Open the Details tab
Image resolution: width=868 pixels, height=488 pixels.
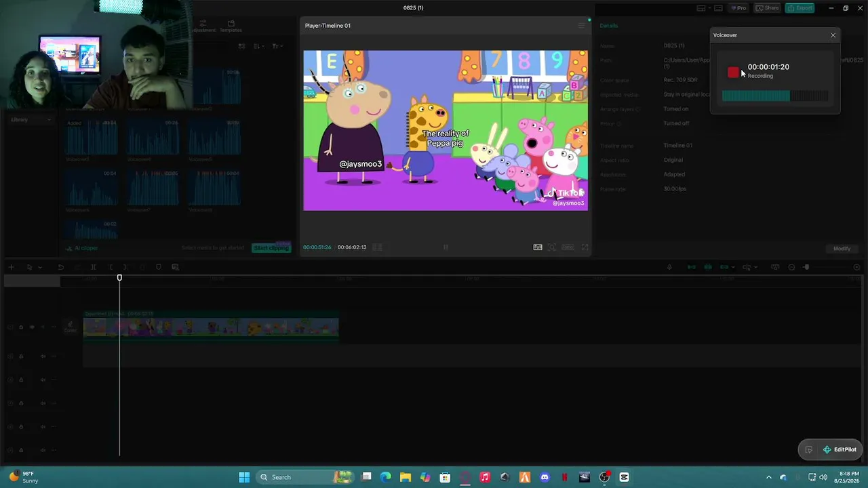tap(608, 26)
